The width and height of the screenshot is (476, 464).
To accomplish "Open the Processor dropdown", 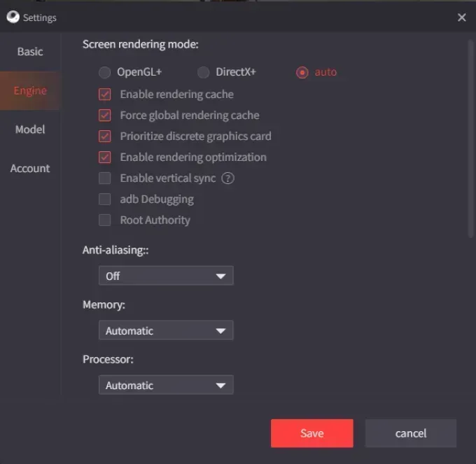I will 166,385.
